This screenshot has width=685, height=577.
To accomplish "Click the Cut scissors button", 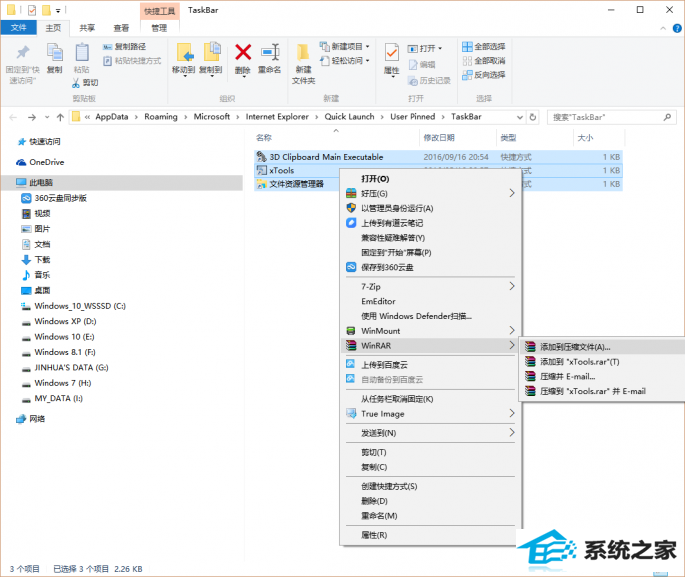I will [85, 83].
